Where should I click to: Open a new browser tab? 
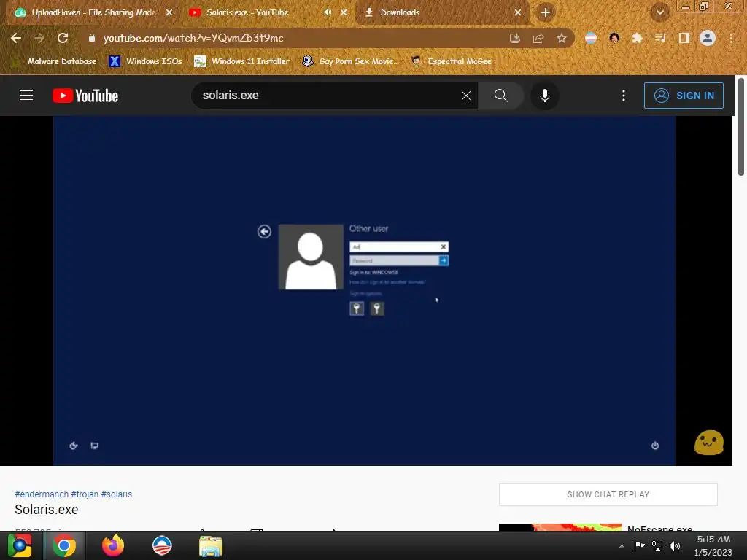pyautogui.click(x=546, y=12)
